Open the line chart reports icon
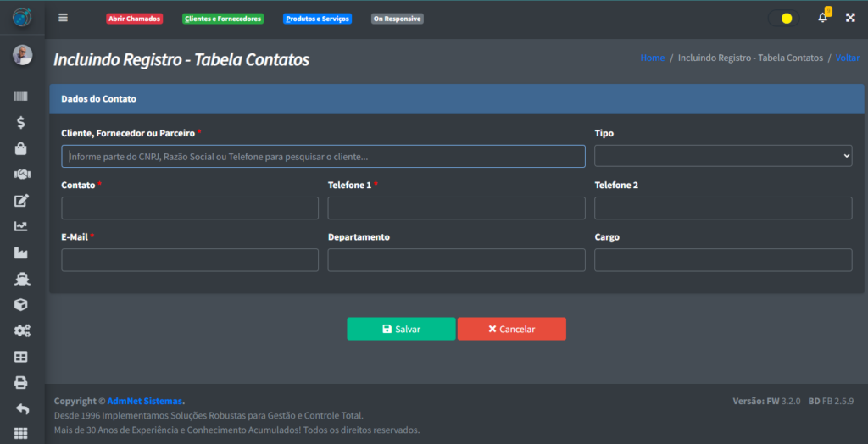This screenshot has width=868, height=444. coord(21,226)
